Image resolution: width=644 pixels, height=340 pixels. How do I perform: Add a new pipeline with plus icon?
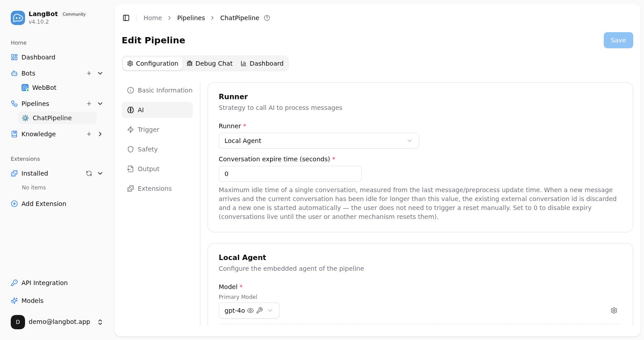coord(89,104)
